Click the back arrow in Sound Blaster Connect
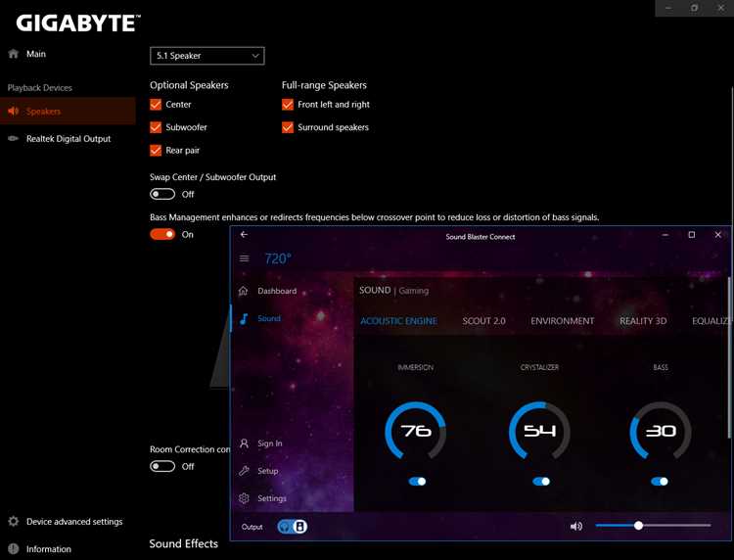This screenshot has height=560, width=734. (x=244, y=235)
